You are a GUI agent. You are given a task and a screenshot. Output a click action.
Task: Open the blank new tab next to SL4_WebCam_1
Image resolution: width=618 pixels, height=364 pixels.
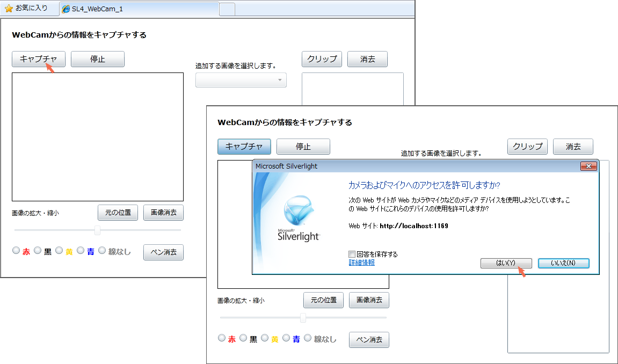coord(227,9)
